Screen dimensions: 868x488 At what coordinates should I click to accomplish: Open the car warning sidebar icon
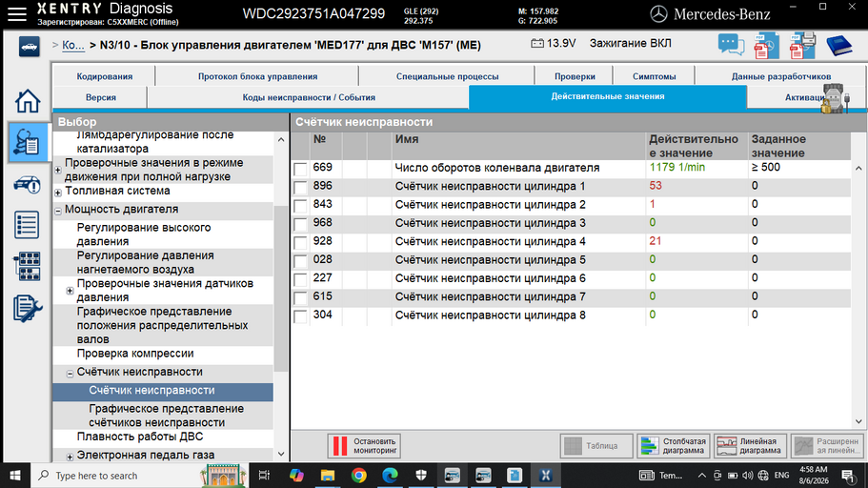click(x=27, y=185)
